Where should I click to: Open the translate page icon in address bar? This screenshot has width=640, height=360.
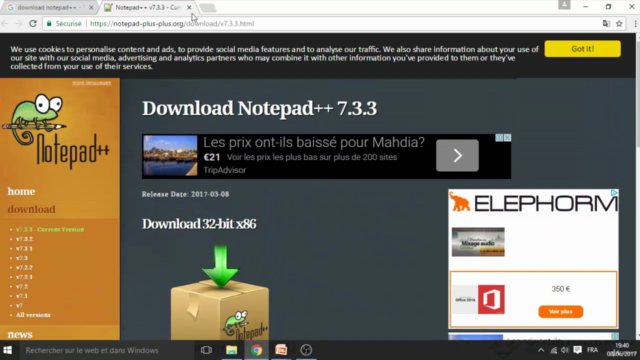(606, 24)
